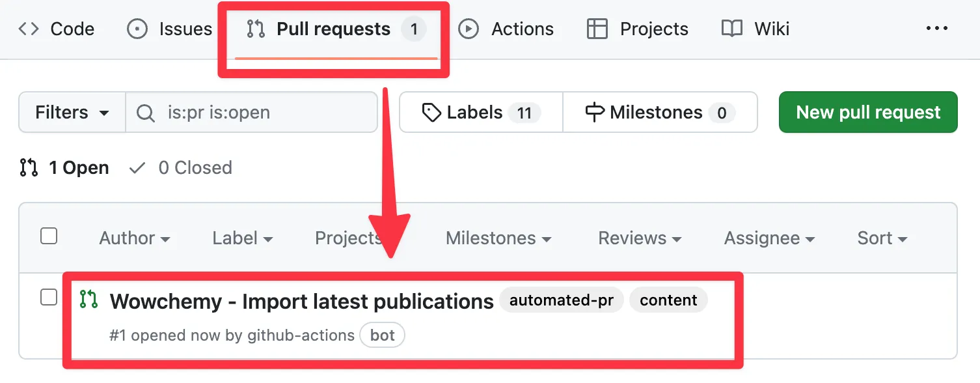Expand the Author filter dropdown

click(x=135, y=238)
